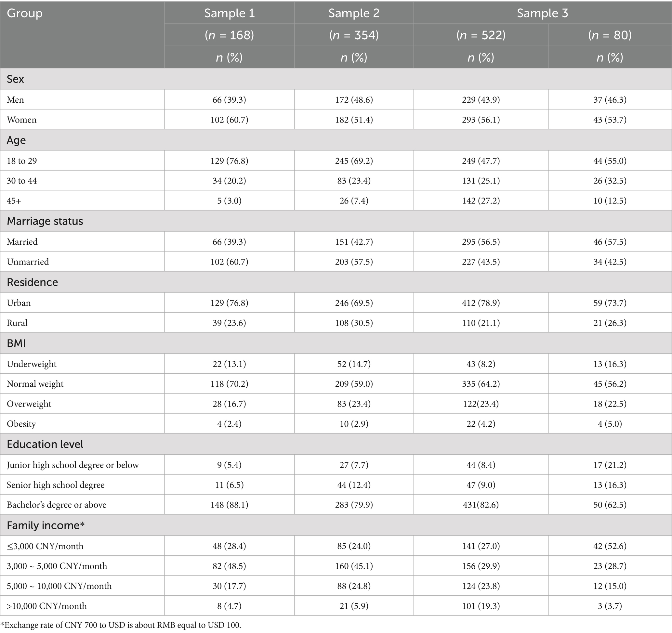Click the Bachelor's degree or above label
This screenshot has height=633, width=672.
57,505
